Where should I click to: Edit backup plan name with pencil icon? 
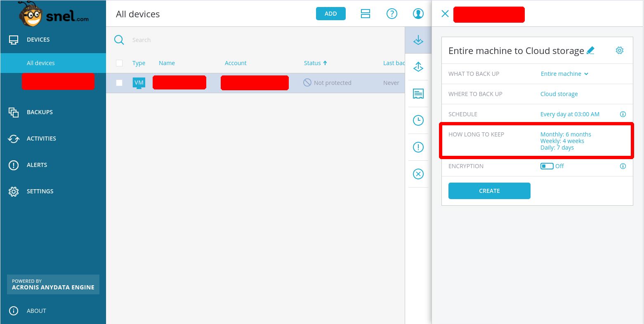point(590,51)
